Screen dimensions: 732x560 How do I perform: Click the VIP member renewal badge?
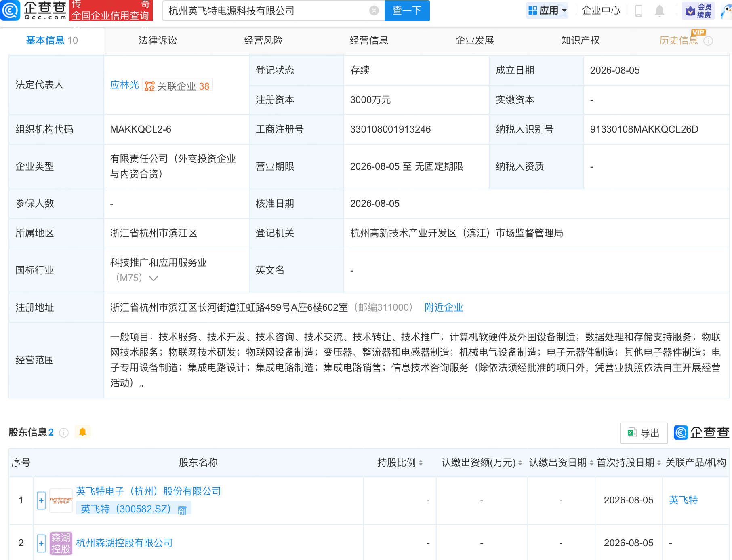(698, 11)
